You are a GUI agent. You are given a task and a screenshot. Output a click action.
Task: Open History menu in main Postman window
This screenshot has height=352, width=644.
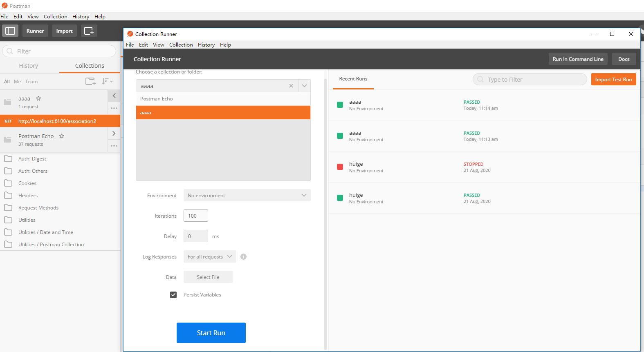(81, 17)
